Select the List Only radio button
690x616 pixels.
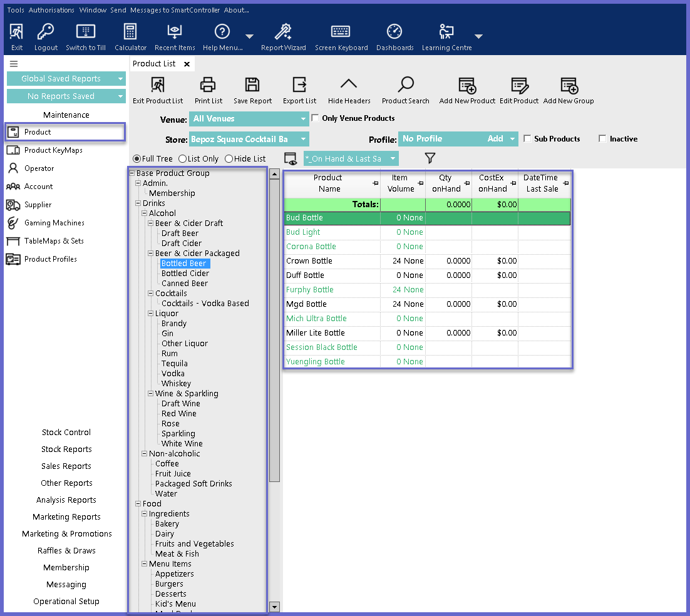[183, 159]
